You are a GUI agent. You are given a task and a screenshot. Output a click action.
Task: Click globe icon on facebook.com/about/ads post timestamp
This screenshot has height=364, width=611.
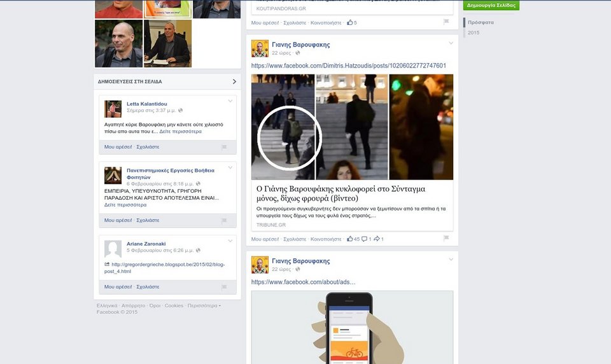point(298,269)
